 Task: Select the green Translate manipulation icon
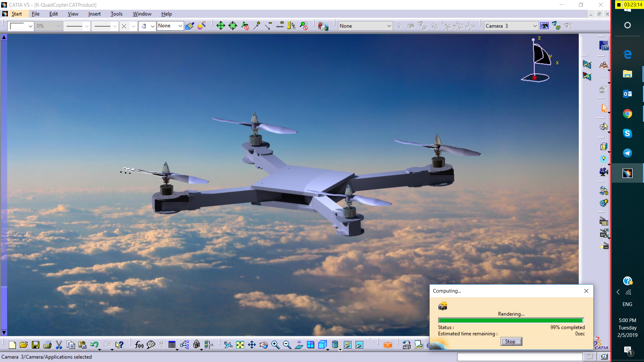[221, 26]
